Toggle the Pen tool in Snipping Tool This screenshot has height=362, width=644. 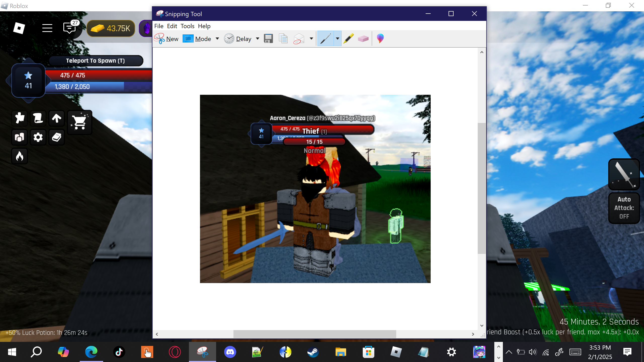(x=326, y=39)
